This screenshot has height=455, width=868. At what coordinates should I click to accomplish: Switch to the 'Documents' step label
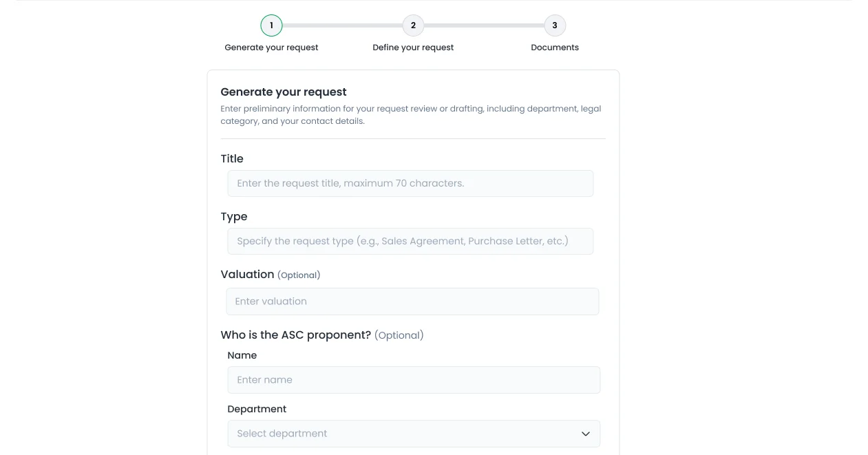point(555,47)
